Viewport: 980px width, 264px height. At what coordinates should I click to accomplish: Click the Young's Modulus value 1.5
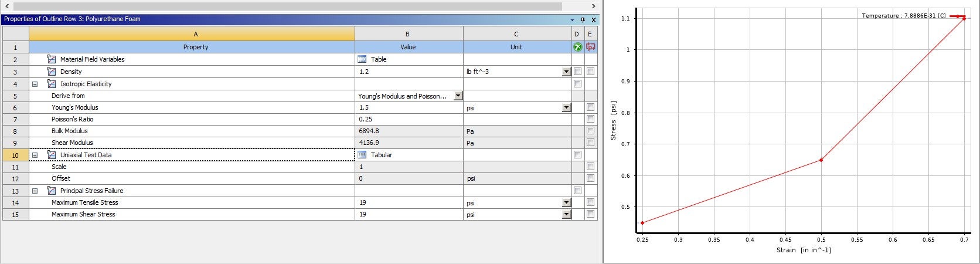[364, 107]
